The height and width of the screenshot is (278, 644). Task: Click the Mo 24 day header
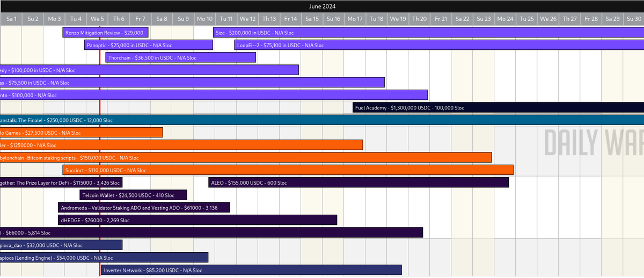click(505, 19)
